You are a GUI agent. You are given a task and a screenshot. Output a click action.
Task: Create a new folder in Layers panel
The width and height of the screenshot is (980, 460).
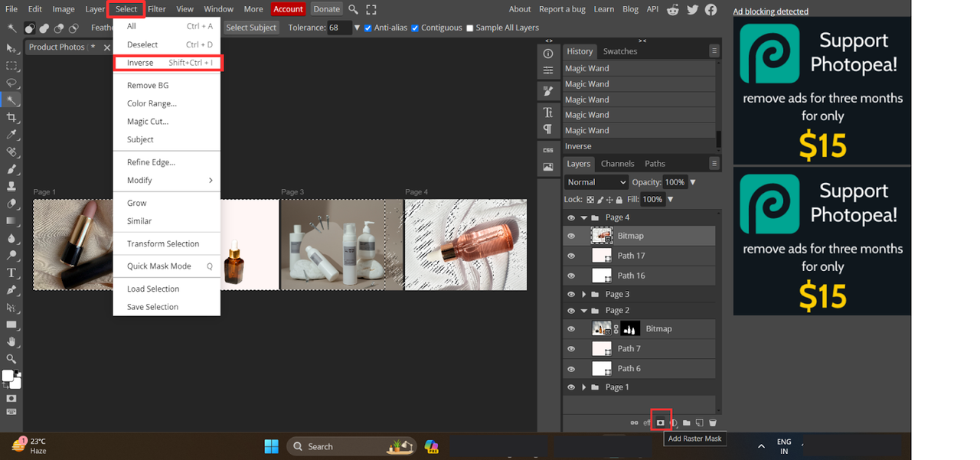687,422
